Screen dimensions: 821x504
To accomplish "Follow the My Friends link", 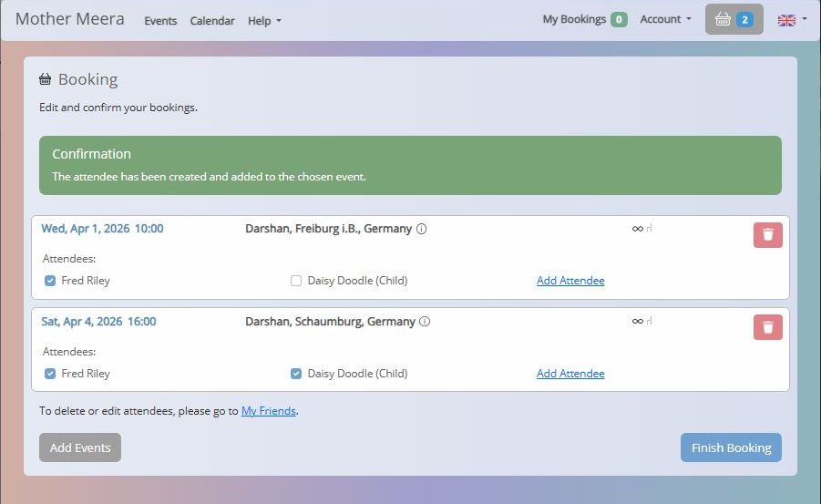I will coord(268,411).
